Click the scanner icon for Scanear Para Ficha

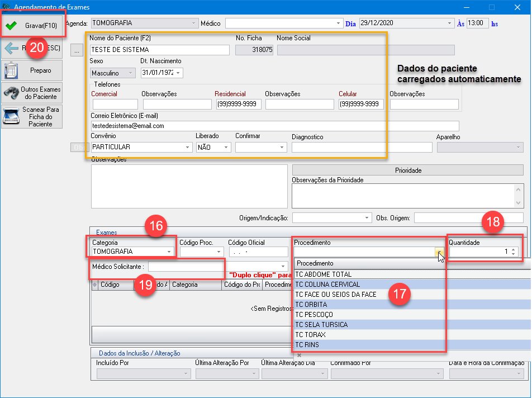[11, 117]
